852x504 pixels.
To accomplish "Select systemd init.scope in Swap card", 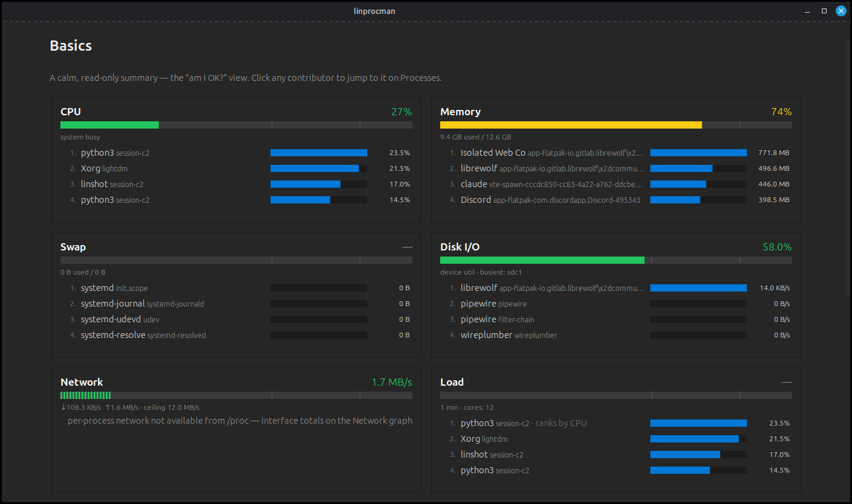I will pyautogui.click(x=236, y=288).
